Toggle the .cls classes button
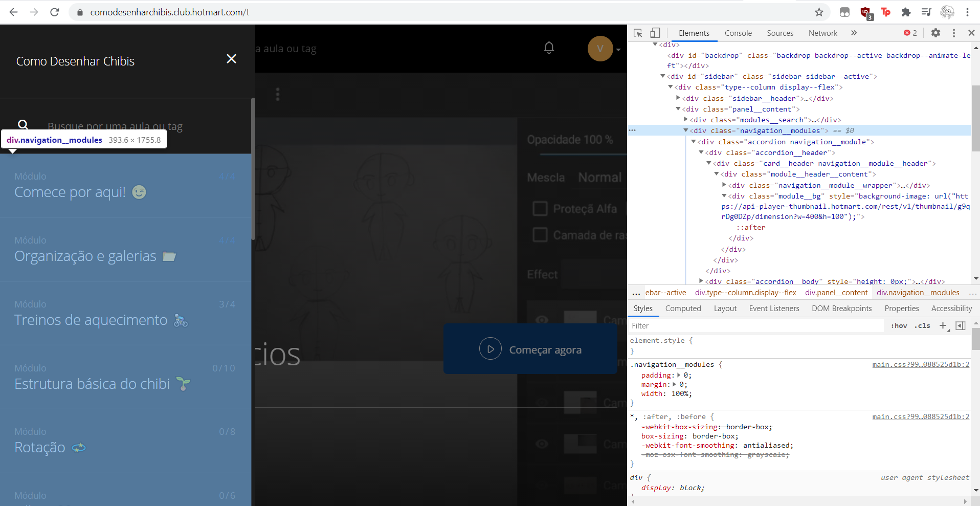 (x=922, y=325)
